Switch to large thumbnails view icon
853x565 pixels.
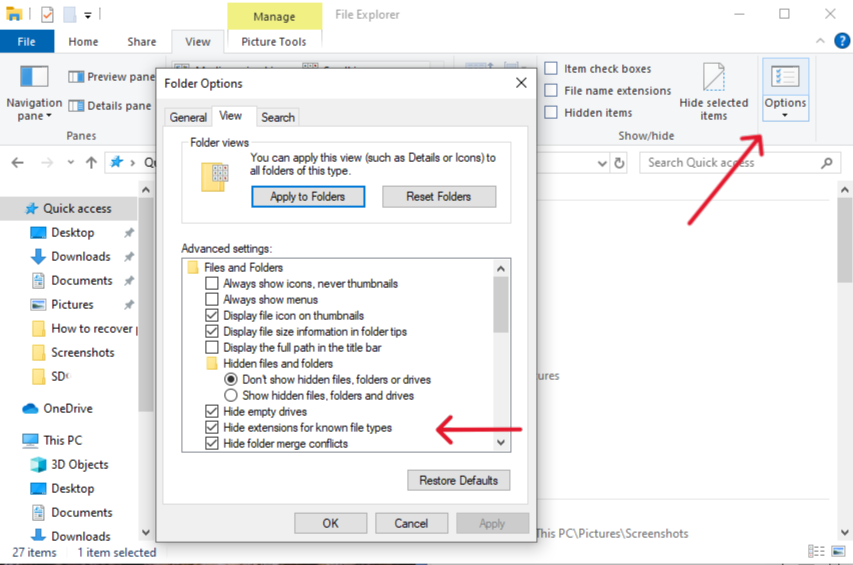838,551
